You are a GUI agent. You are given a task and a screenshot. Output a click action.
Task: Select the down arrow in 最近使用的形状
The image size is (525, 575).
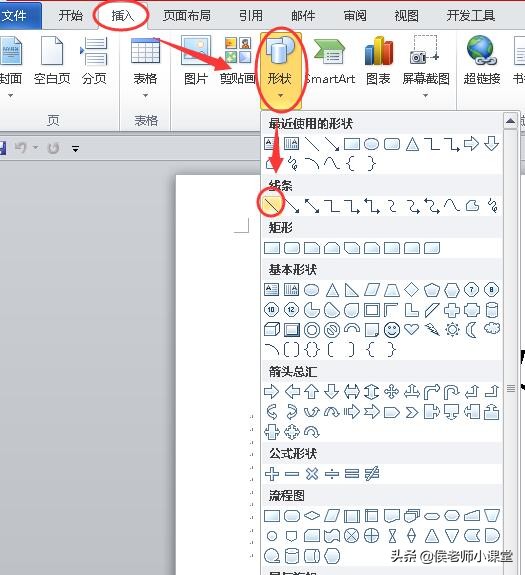491,144
